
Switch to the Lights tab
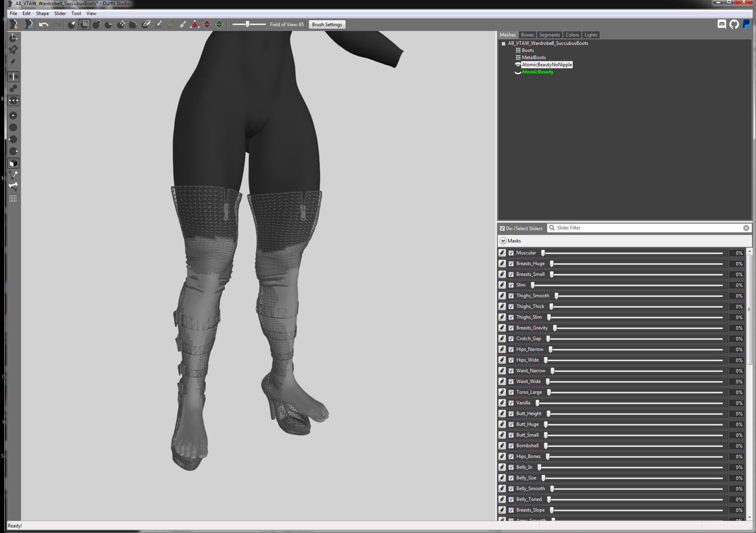point(591,35)
